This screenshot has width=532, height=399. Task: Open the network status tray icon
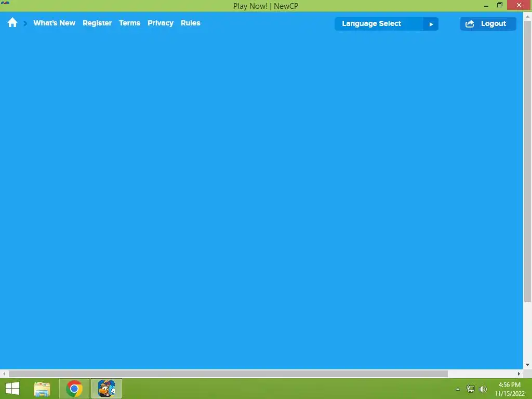(471, 389)
